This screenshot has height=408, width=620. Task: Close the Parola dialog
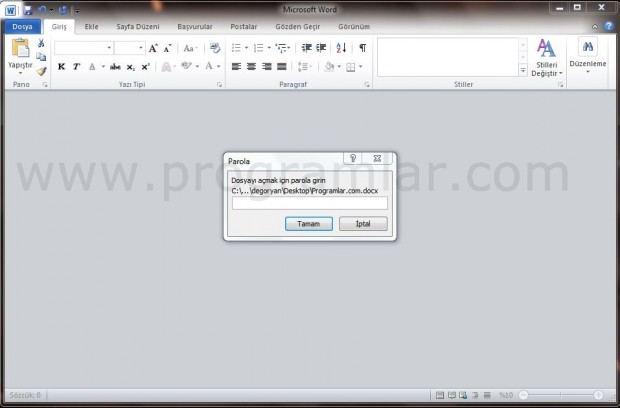coord(377,158)
